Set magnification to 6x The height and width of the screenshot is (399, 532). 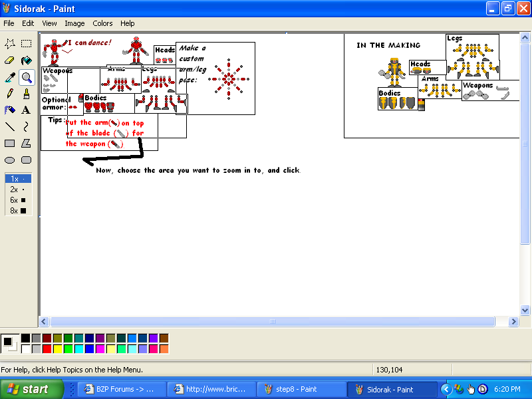click(x=19, y=200)
